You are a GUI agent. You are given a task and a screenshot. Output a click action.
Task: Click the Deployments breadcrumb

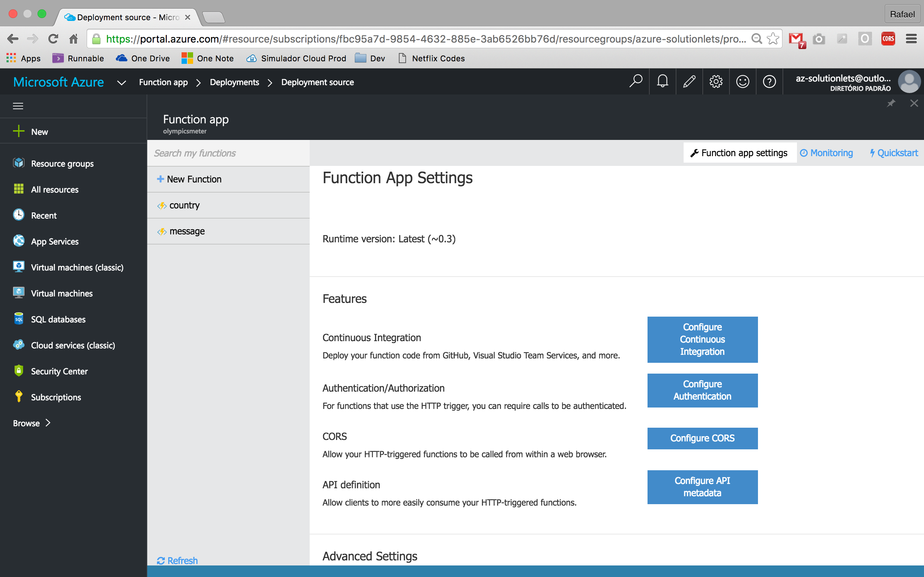coord(235,82)
